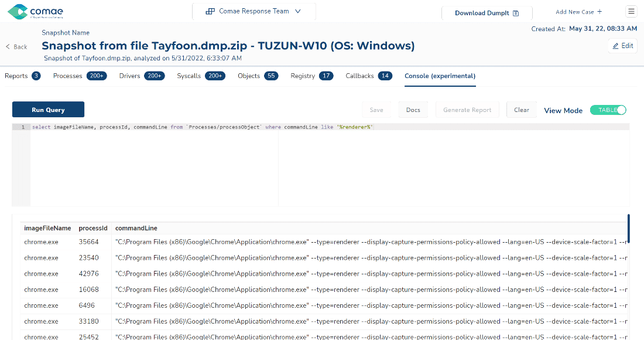Switch to the Registry tab
Viewport: 644px width, 340px height.
(311, 76)
